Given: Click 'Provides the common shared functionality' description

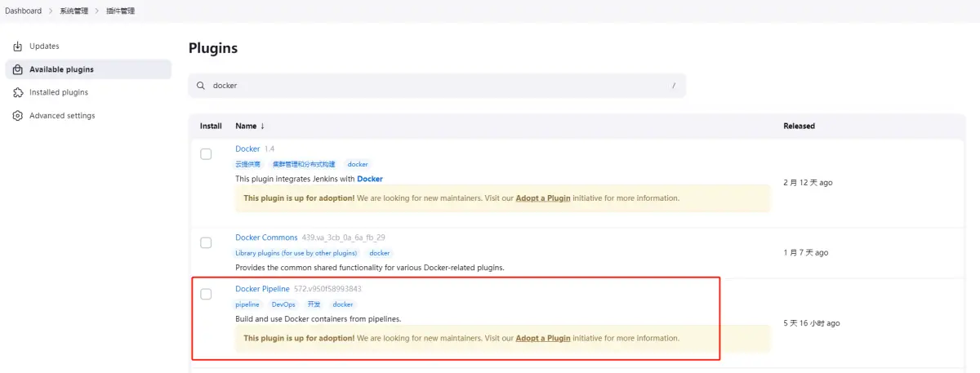Looking at the screenshot, I should click(370, 268).
